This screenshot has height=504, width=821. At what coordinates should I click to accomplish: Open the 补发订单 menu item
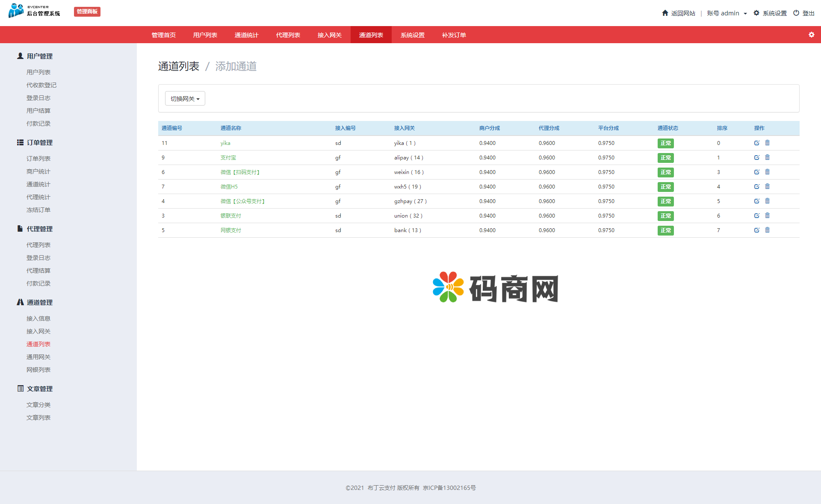454,35
